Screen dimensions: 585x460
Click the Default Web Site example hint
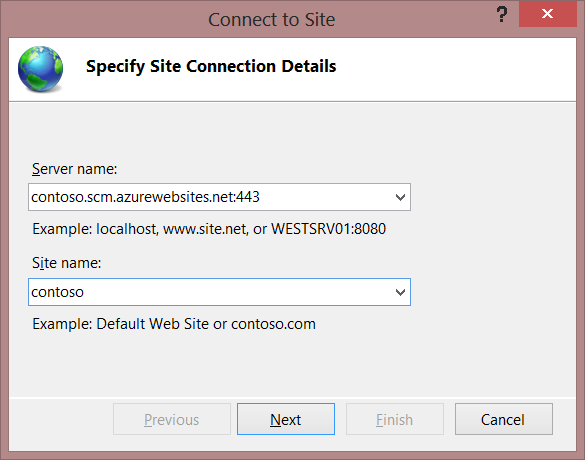(153, 324)
